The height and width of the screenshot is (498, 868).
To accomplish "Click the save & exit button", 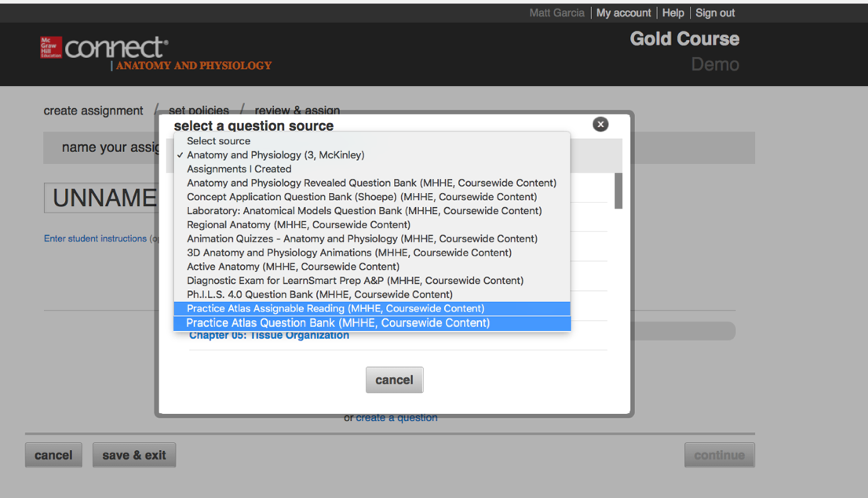I will coord(134,456).
